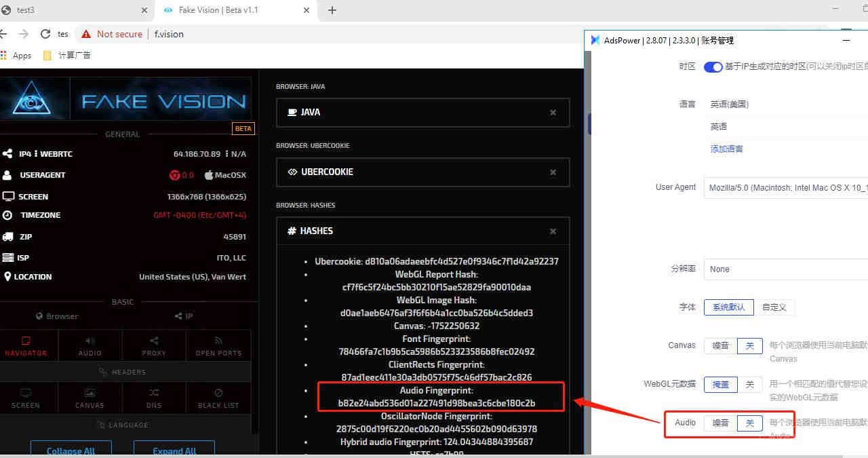Set Audio to 关

point(750,423)
